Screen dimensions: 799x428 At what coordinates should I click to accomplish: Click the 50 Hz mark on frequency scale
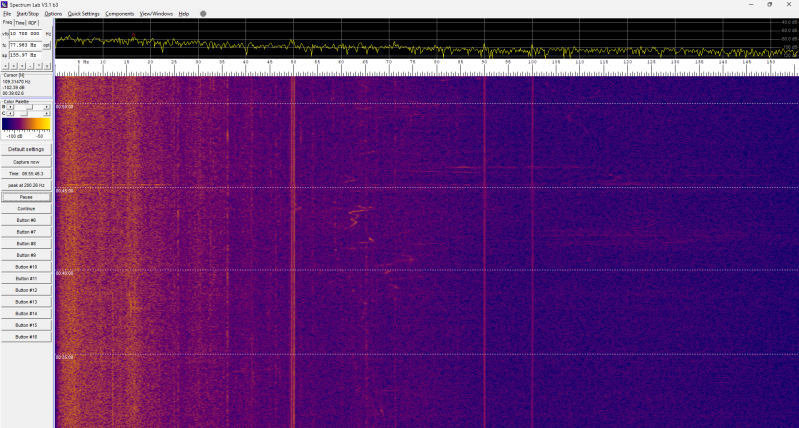[x=293, y=62]
